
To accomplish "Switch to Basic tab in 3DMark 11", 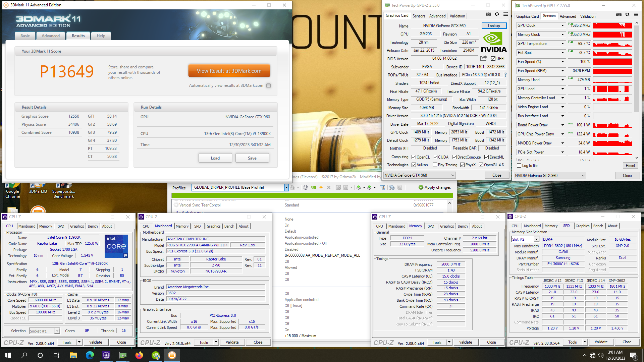I will point(25,36).
